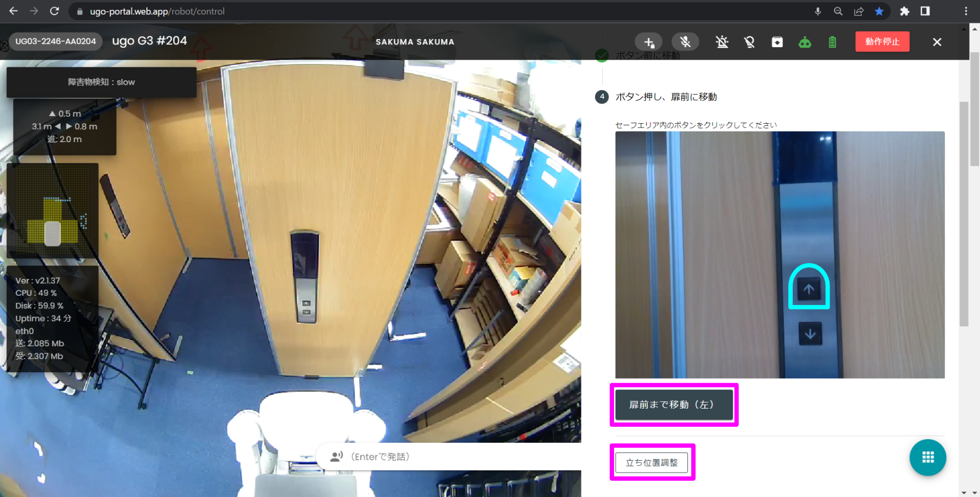Click the speaking person icon beside speech input
Screen dimensions: 980x497
point(337,457)
